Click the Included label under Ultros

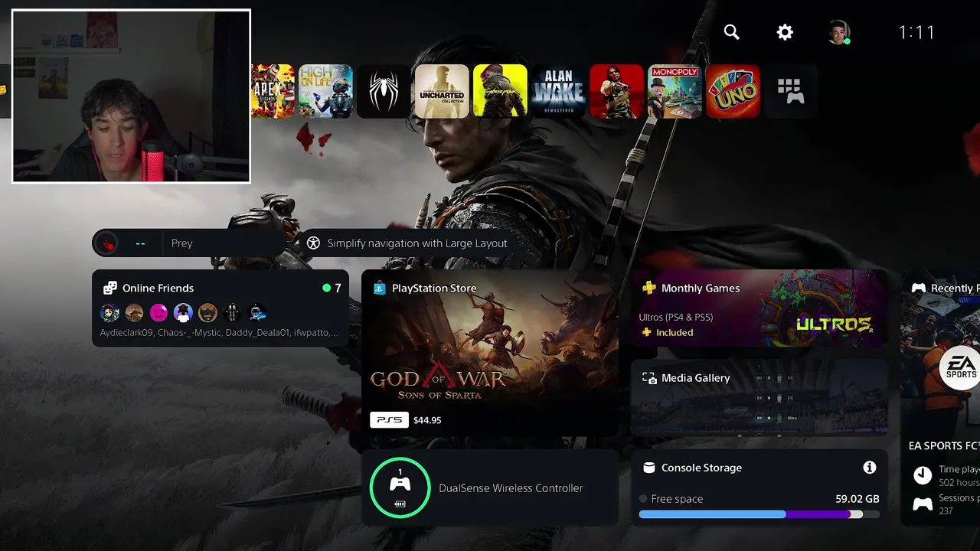(x=675, y=332)
